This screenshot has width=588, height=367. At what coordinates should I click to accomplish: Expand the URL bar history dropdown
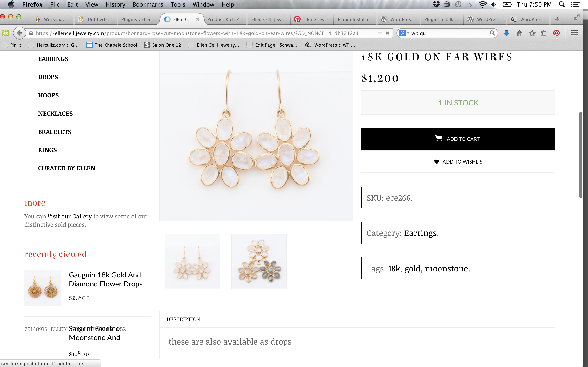380,33
